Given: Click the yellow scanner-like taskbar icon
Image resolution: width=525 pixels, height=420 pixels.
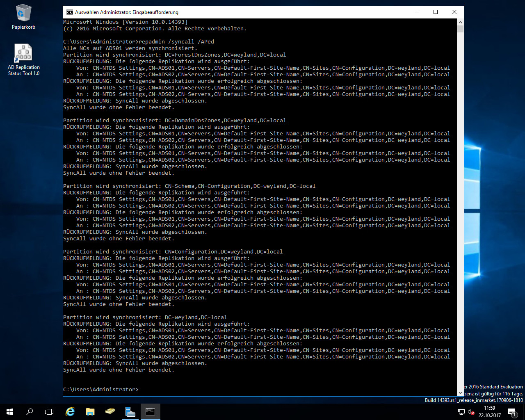Looking at the screenshot, I should 110,411.
